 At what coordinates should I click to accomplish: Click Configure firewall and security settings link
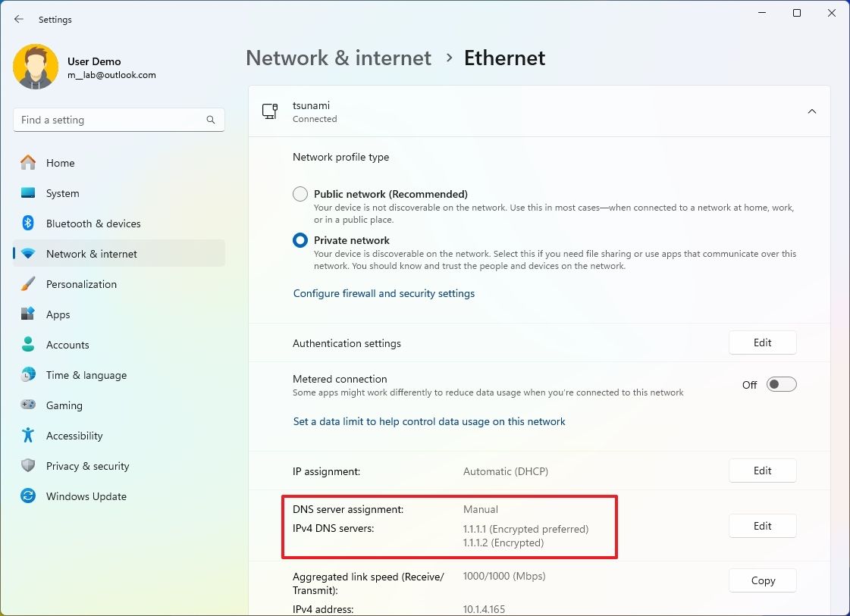tap(384, 293)
